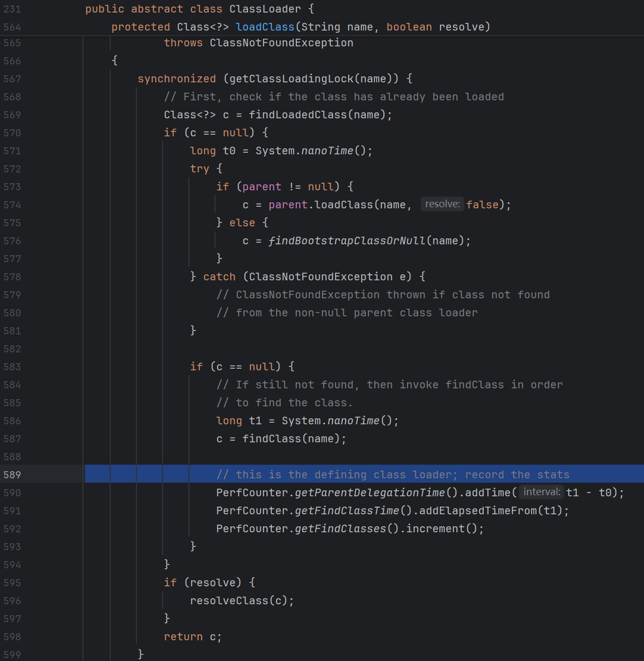Click the blue loadClass method name in sticky header

tap(265, 27)
